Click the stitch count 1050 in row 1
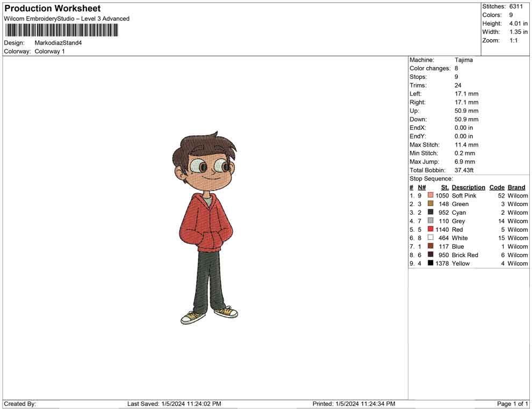Image resolution: width=532 pixels, height=409 pixels. pos(442,195)
